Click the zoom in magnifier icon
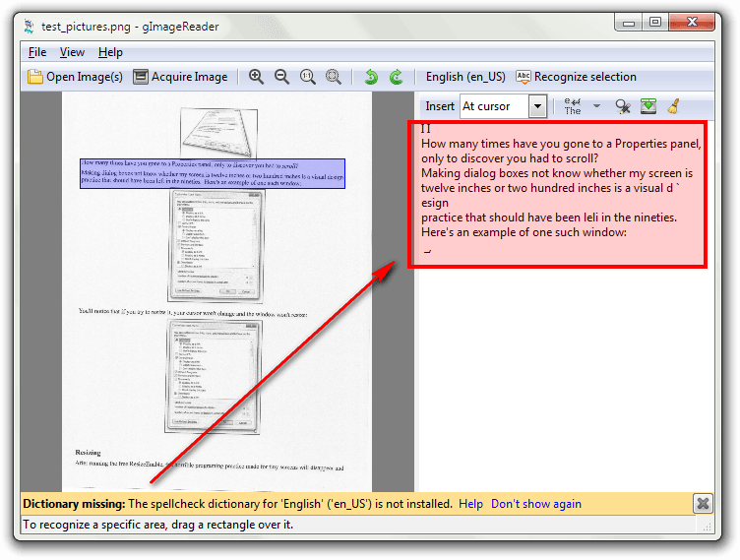The image size is (740, 560). [257, 77]
